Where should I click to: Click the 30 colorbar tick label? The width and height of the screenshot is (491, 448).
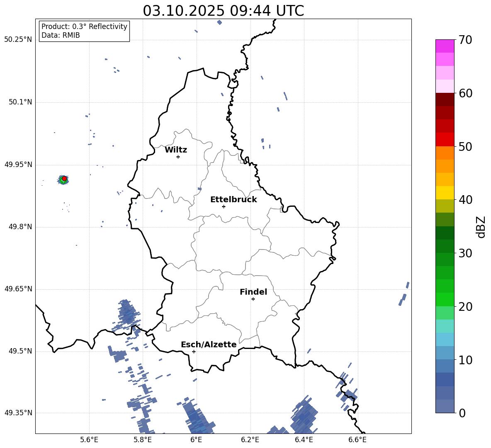(465, 253)
